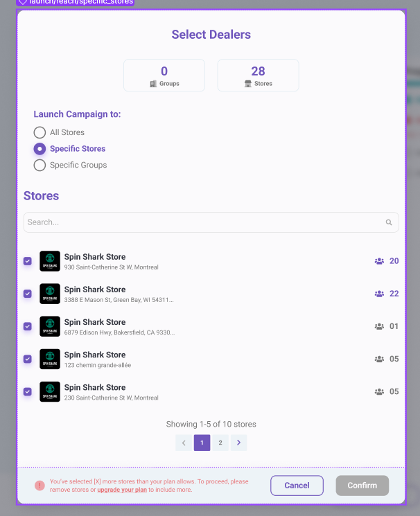The image size is (420, 516).
Task: Go to next page with right chevron
Action: pos(239,443)
